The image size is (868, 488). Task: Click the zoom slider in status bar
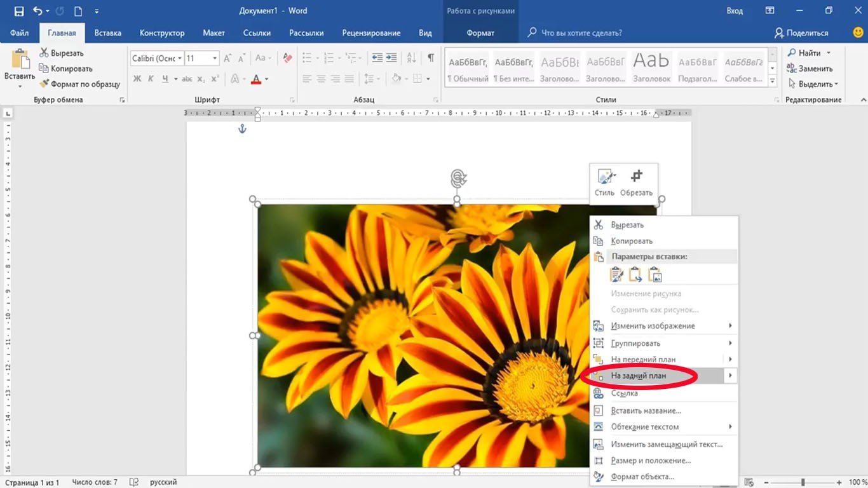tap(803, 482)
